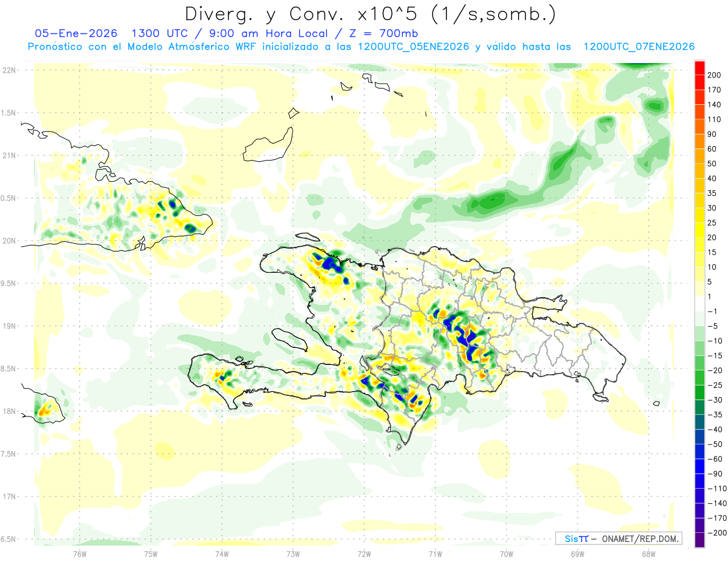The image size is (728, 562).
Task: Select the "18N" latitude label
Action: tap(10, 411)
